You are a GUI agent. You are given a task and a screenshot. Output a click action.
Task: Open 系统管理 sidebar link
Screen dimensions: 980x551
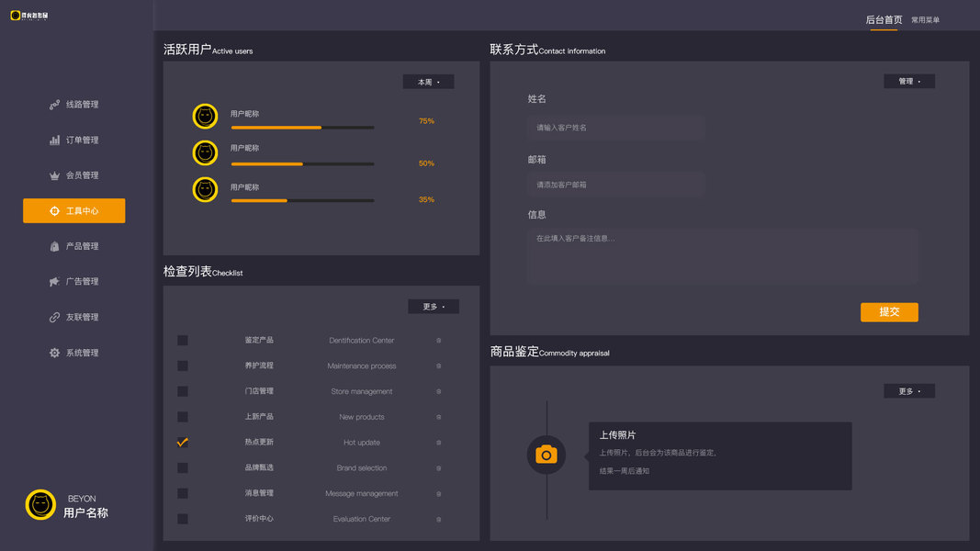[73, 353]
